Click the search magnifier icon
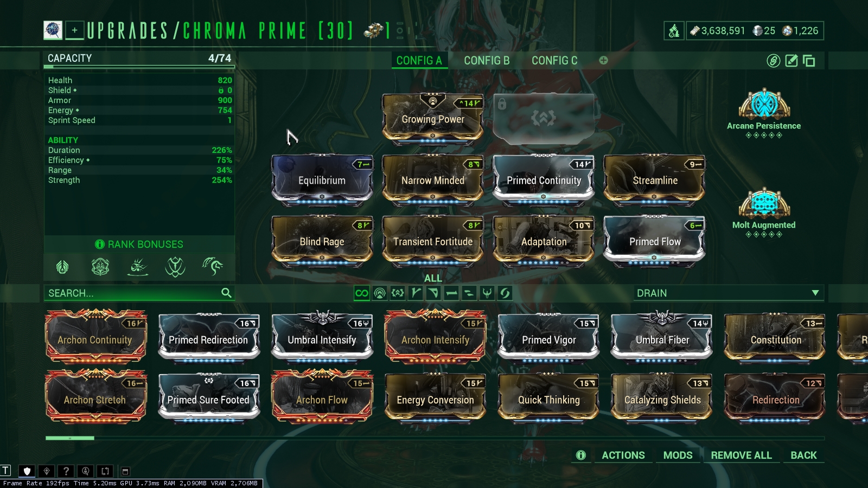Screen dimensions: 868x488 coord(226,293)
